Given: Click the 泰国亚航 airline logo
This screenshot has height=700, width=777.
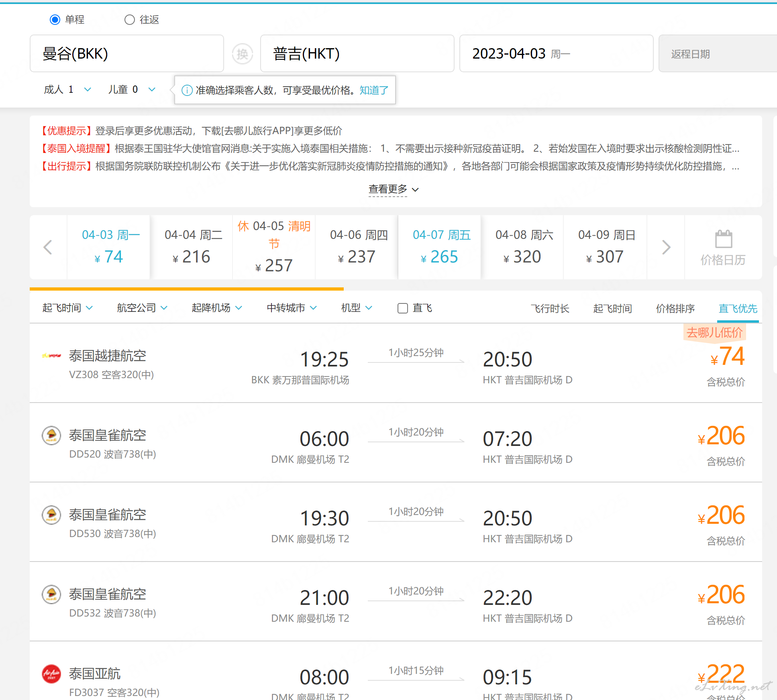Looking at the screenshot, I should (51, 674).
